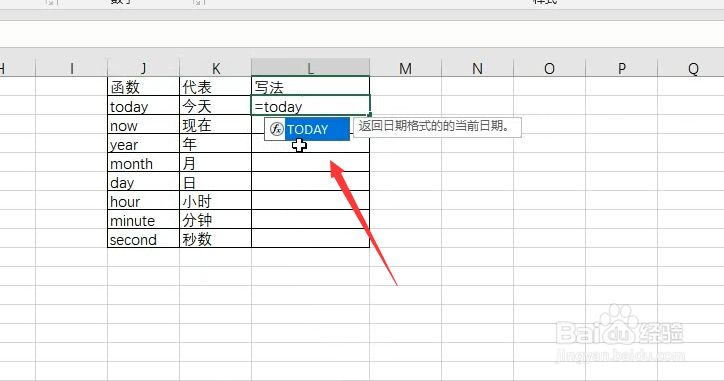Image resolution: width=724 pixels, height=381 pixels.
Task: Select column M header
Action: coord(405,68)
